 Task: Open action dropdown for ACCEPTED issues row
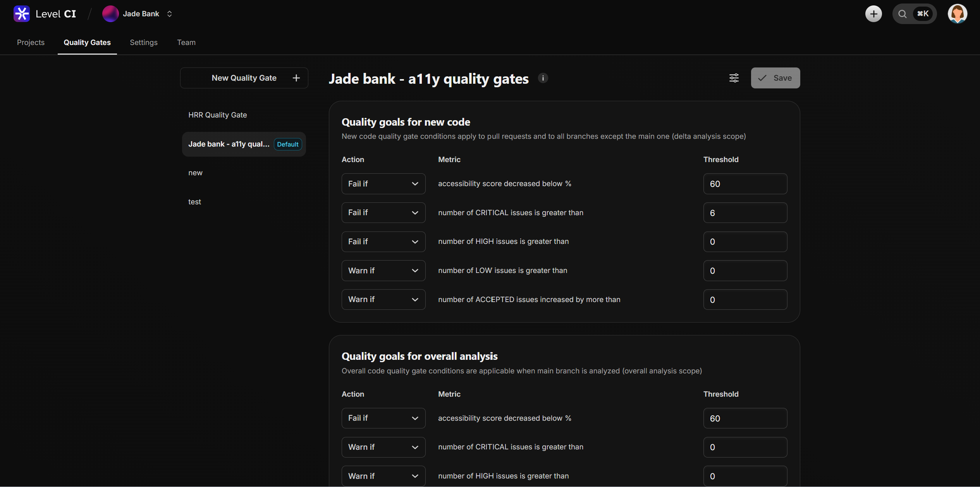point(383,299)
